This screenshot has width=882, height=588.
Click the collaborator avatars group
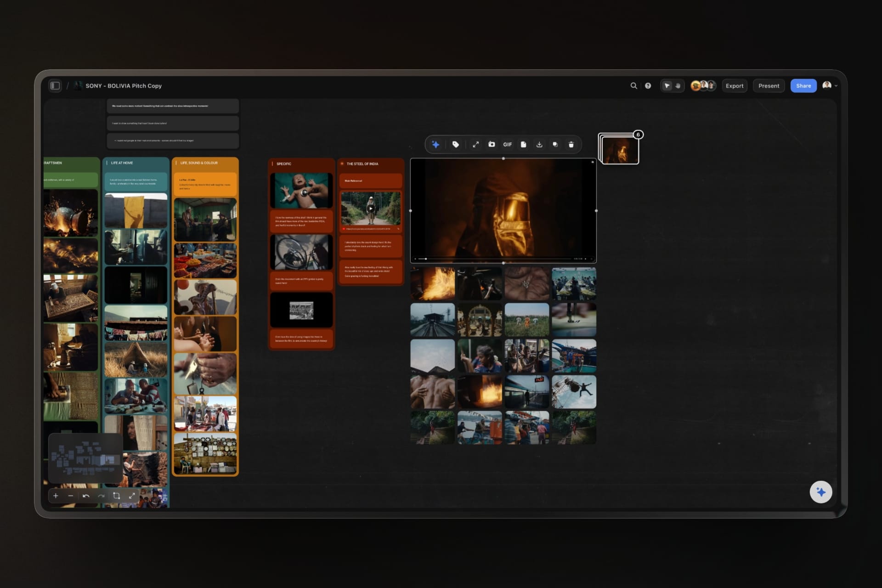point(703,86)
